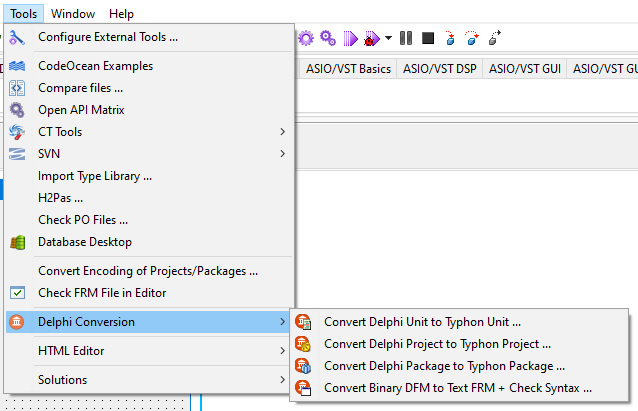Viewport: 638px width, 411px height.
Task: Expand the Delphi Conversion submenu arrow
Action: (x=282, y=322)
